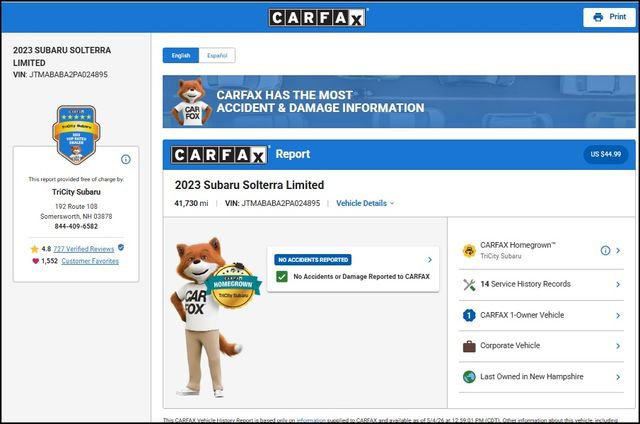Switch report language to English
Image resolution: width=640 pixels, height=424 pixels.
(181, 55)
